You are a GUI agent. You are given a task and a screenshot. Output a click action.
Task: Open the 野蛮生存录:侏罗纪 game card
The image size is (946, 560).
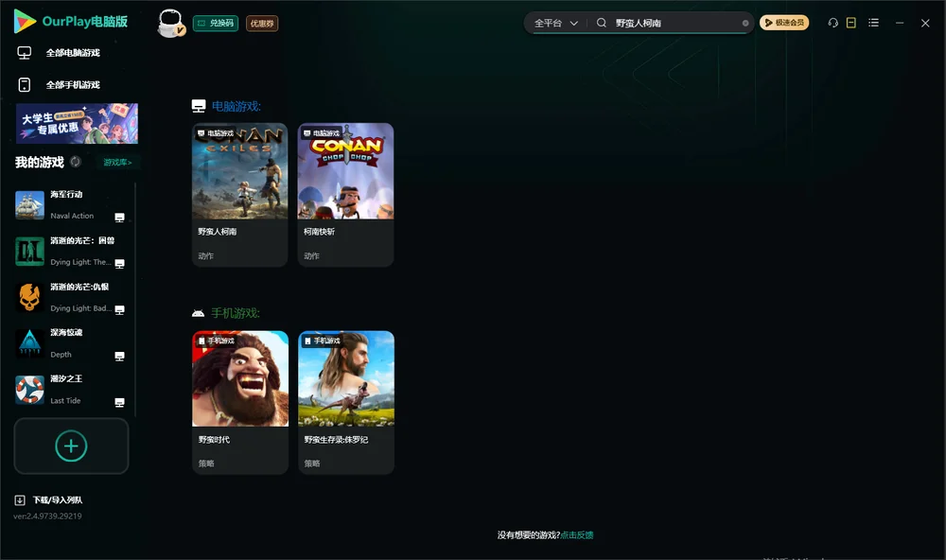coord(346,403)
